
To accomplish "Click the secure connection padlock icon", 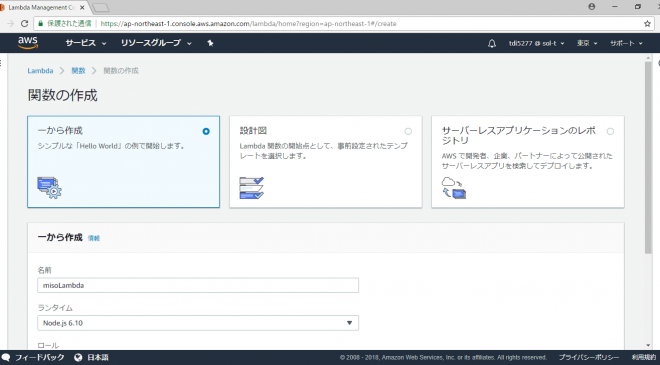I will tap(40, 24).
